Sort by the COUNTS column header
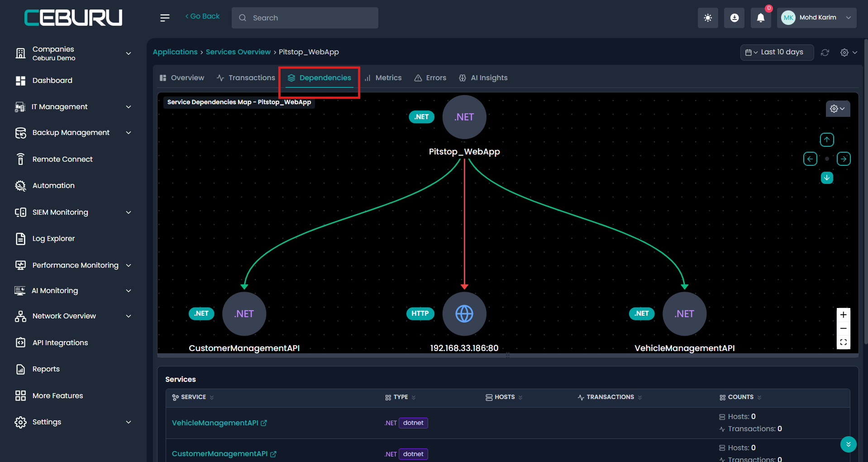This screenshot has width=868, height=462. click(740, 397)
